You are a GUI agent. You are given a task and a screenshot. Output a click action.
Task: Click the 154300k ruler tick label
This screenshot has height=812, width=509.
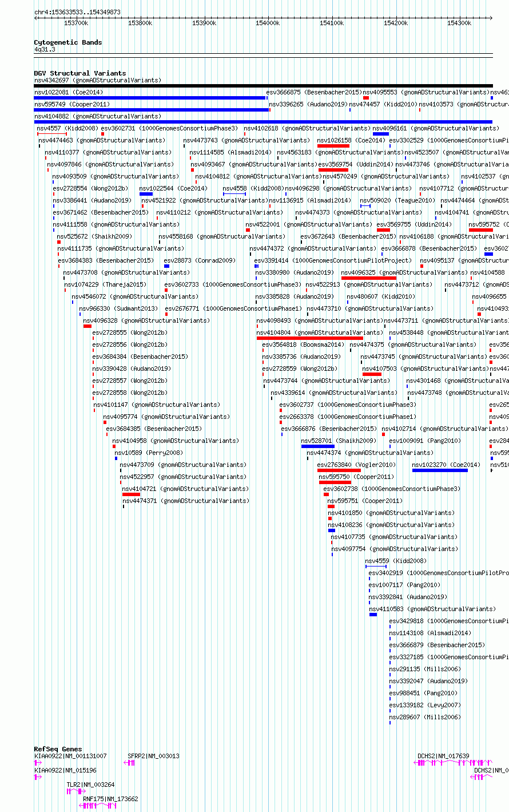coord(459,23)
